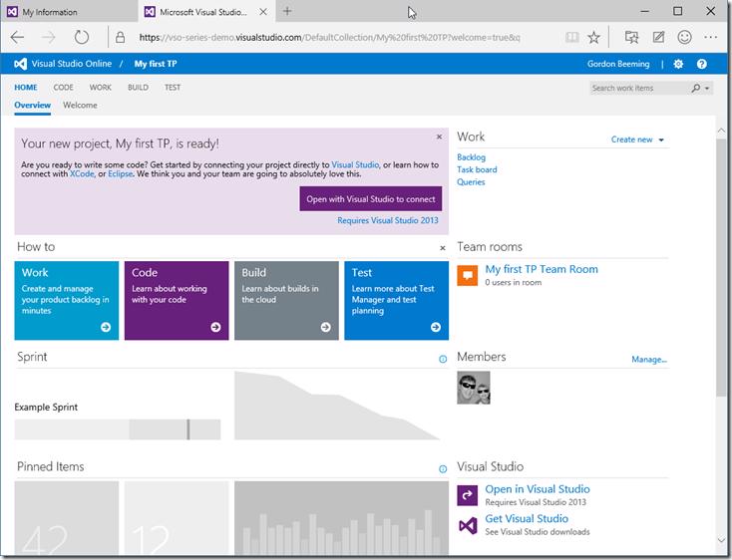
Task: Click the orange team room chat icon
Action: click(x=468, y=275)
